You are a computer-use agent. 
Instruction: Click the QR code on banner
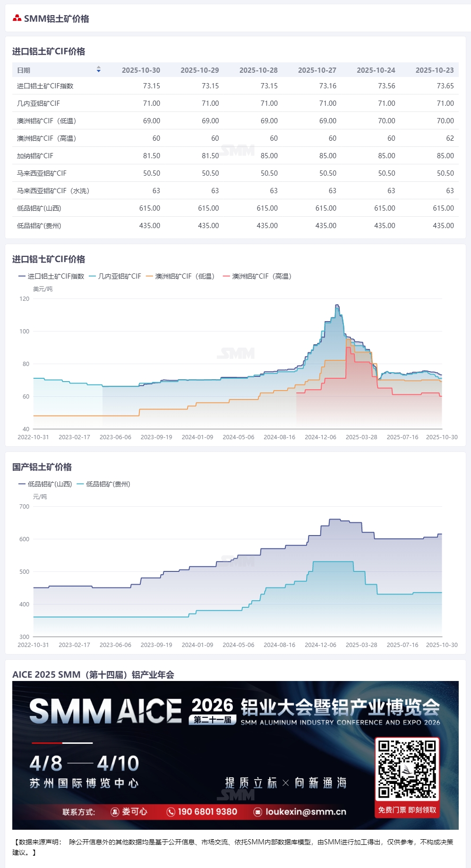coord(407,769)
